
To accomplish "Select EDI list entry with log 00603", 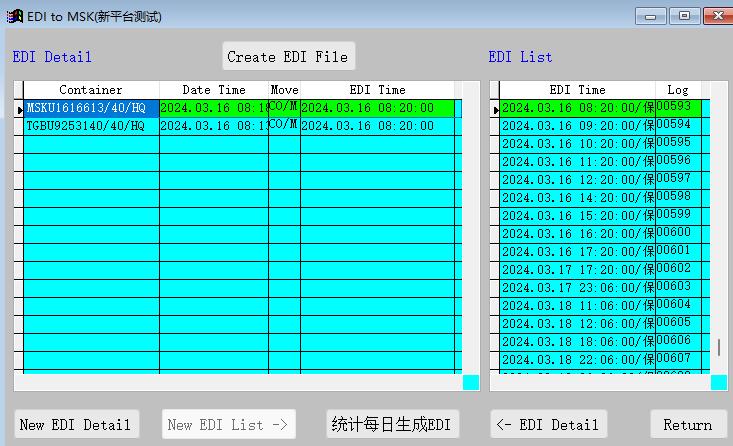I will coord(674,287).
